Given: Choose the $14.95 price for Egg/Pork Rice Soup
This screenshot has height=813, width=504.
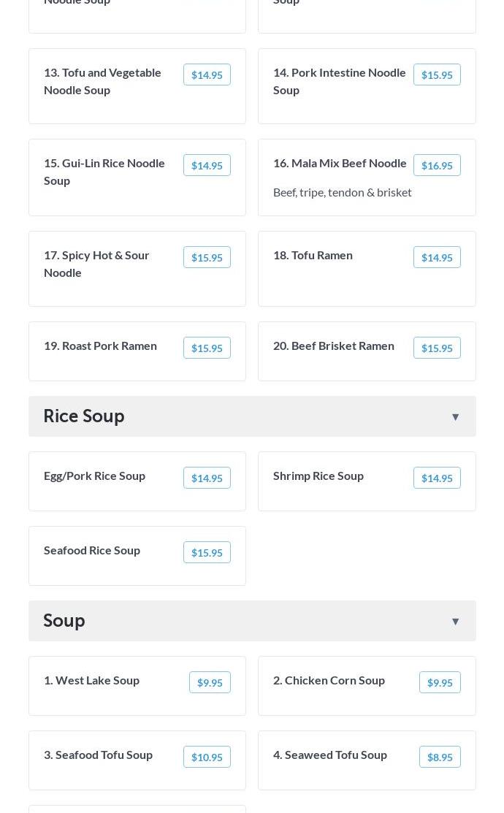Looking at the screenshot, I should click(x=207, y=478).
